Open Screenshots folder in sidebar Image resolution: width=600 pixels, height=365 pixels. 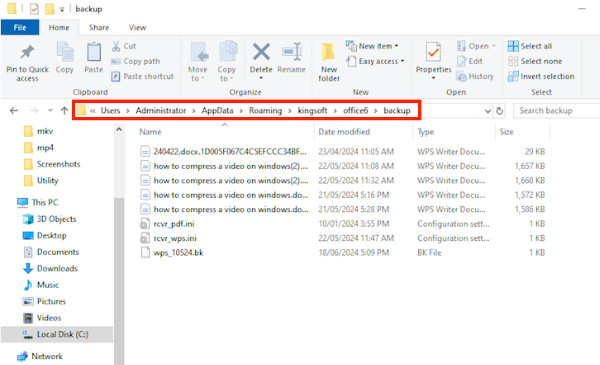(x=52, y=164)
